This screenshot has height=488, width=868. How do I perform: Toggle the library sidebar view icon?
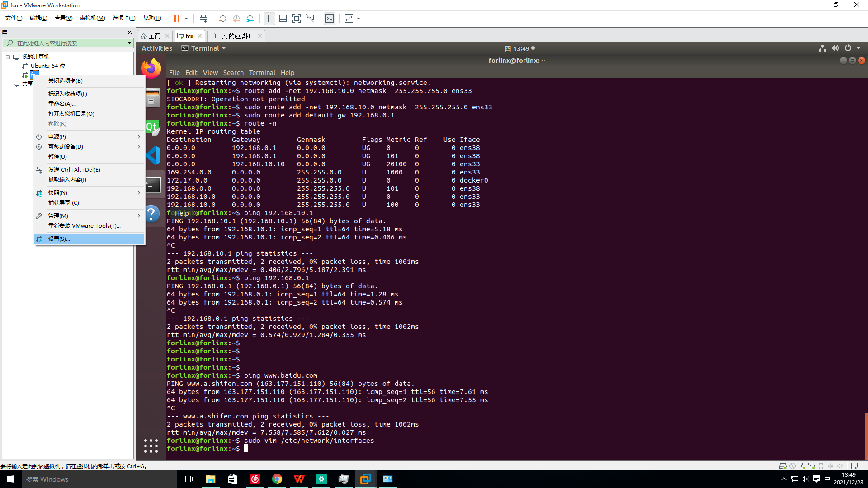coord(269,19)
